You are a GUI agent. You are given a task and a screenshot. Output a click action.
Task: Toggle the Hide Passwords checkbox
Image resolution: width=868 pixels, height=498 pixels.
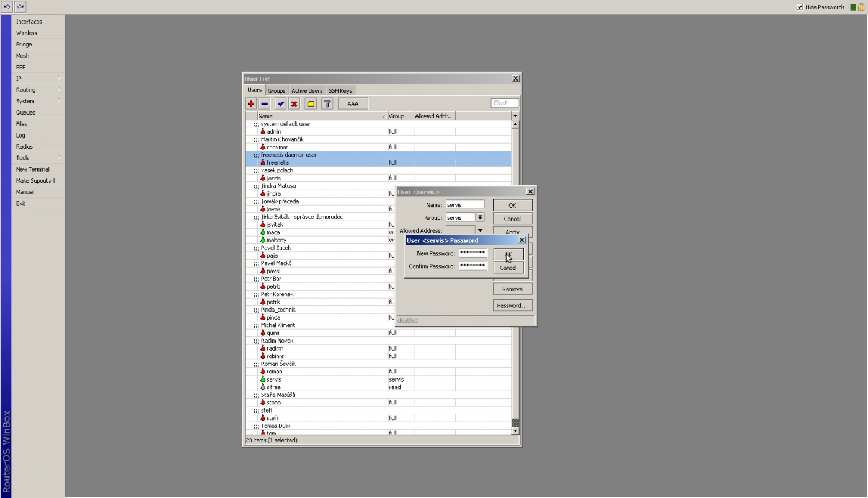click(x=800, y=7)
